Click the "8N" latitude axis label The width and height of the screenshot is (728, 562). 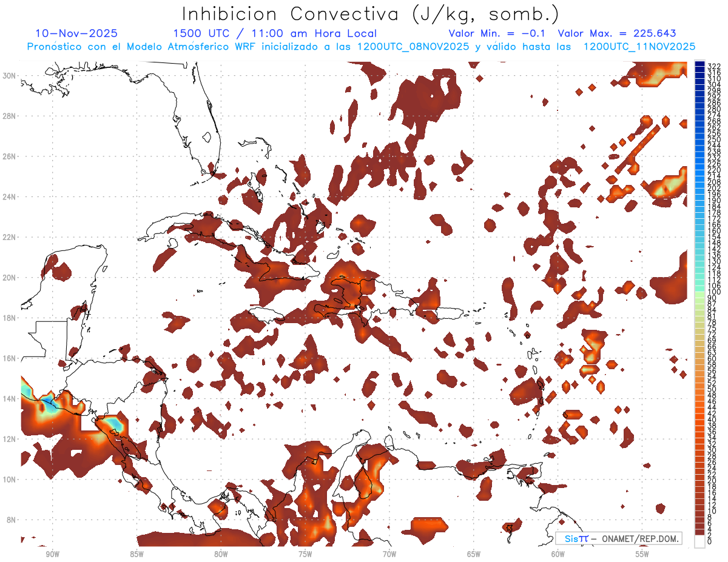point(12,520)
